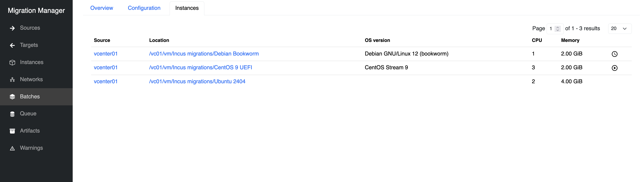Click the Networks topology icon
The width and height of the screenshot is (644, 182).
coord(12,80)
